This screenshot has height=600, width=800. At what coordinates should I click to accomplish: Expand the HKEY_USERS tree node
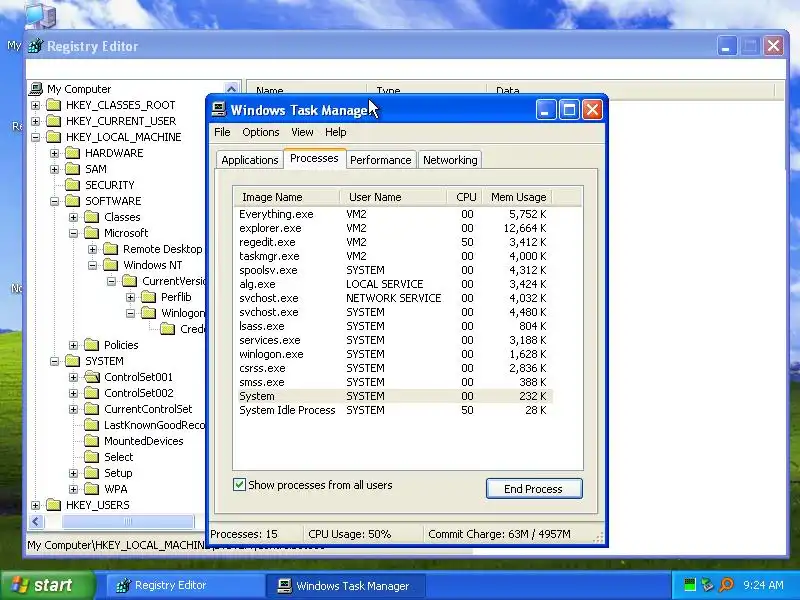[35, 505]
